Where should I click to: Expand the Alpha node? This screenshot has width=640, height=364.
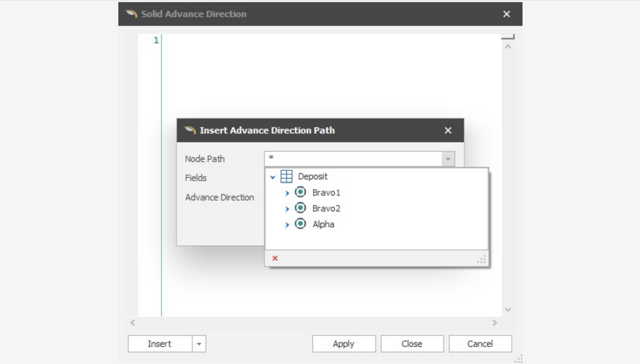[x=287, y=224]
